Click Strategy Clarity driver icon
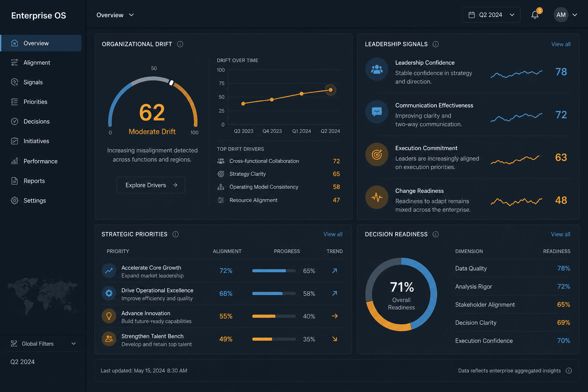The height and width of the screenshot is (392, 588). 221,174
